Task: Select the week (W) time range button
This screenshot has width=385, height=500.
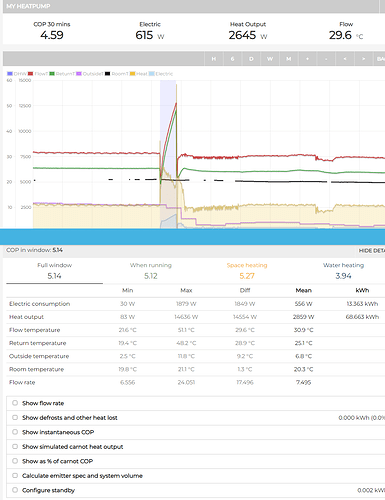Action: [270, 59]
